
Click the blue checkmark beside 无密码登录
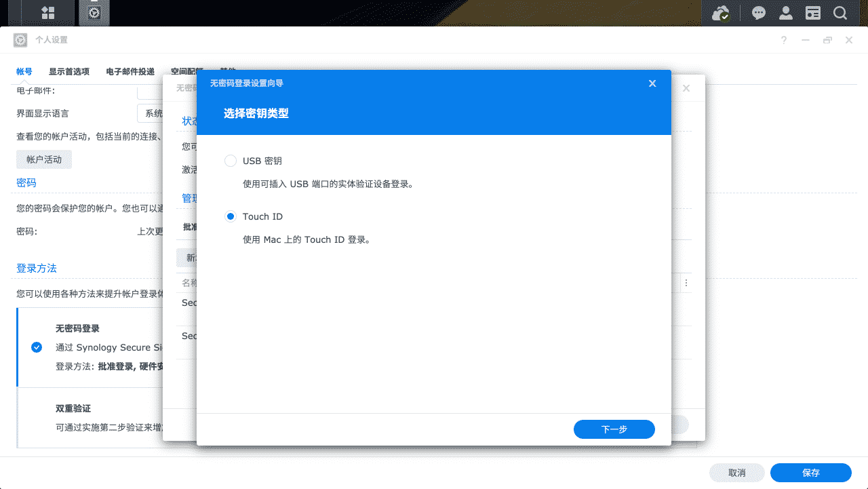pos(37,347)
